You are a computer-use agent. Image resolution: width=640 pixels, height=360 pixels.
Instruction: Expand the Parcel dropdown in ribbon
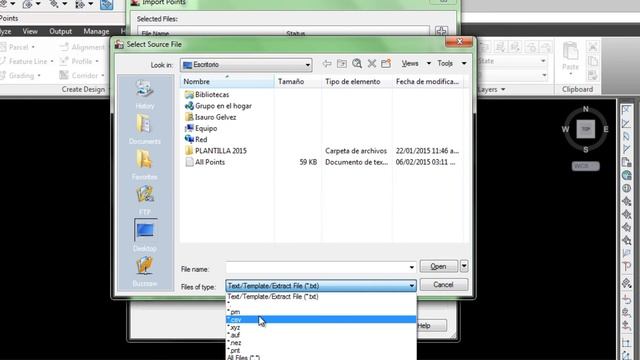click(x=33, y=47)
